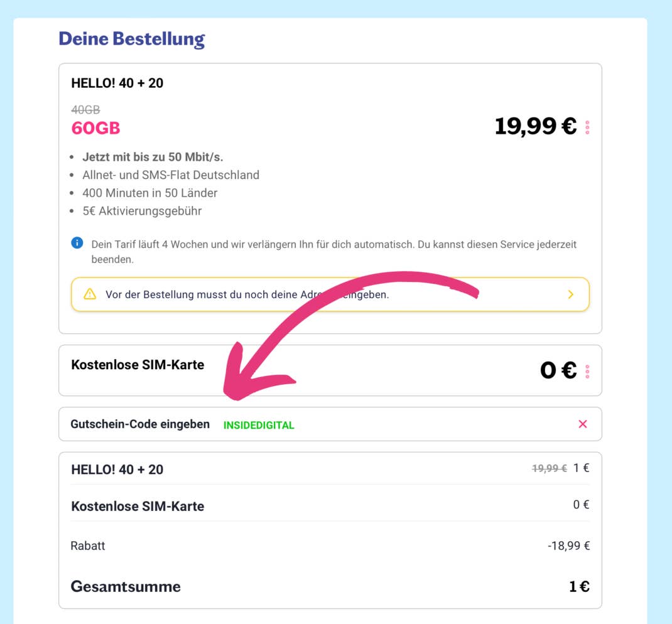
Task: Expand the address notice via its chevron arrow
Action: [x=570, y=294]
